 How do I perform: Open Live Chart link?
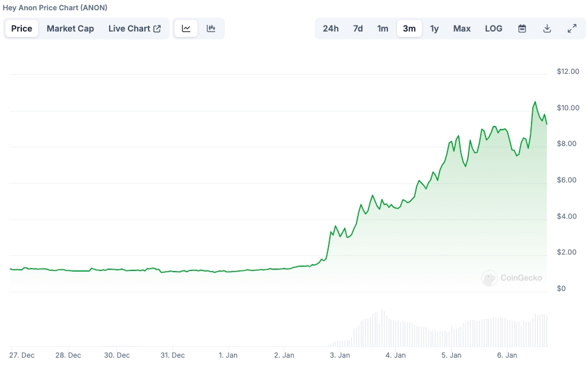(x=135, y=28)
